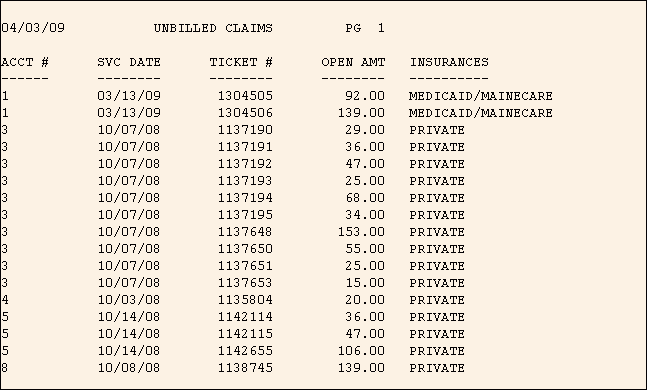Select ticket number 1142655
This screenshot has width=647, height=390.
point(245,350)
